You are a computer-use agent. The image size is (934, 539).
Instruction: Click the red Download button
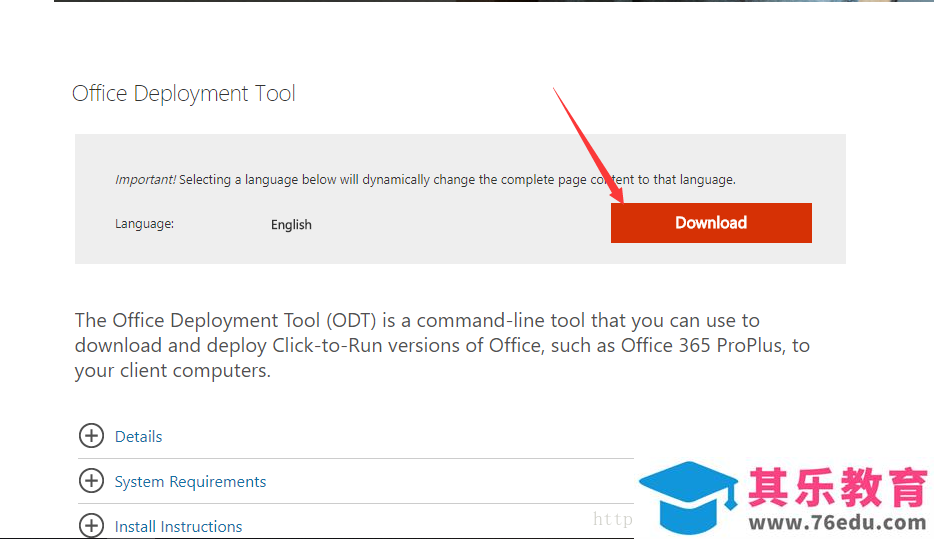pos(711,223)
